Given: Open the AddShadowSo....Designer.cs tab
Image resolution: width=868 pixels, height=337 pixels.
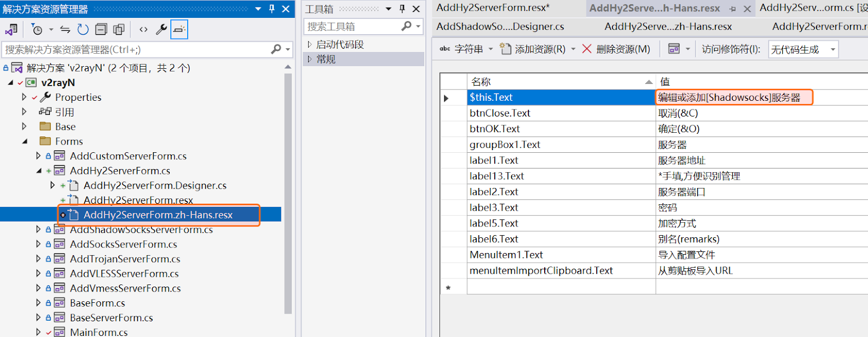Looking at the screenshot, I should click(x=500, y=26).
